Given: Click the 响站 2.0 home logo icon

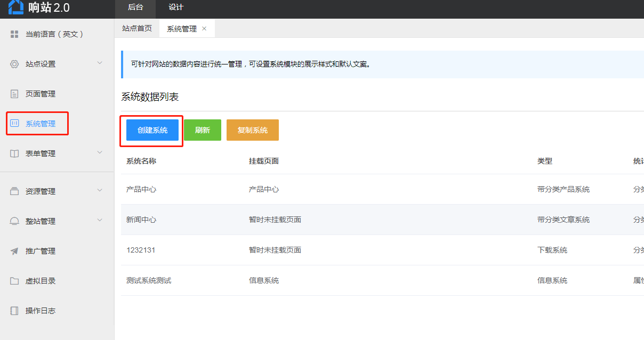Looking at the screenshot, I should [x=16, y=7].
